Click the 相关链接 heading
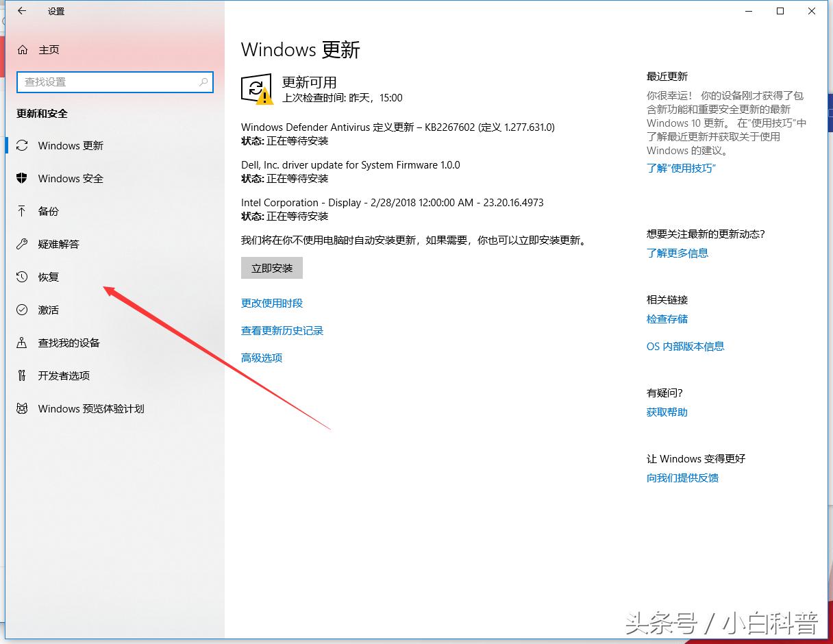Screen dimensions: 833x644 pos(667,299)
